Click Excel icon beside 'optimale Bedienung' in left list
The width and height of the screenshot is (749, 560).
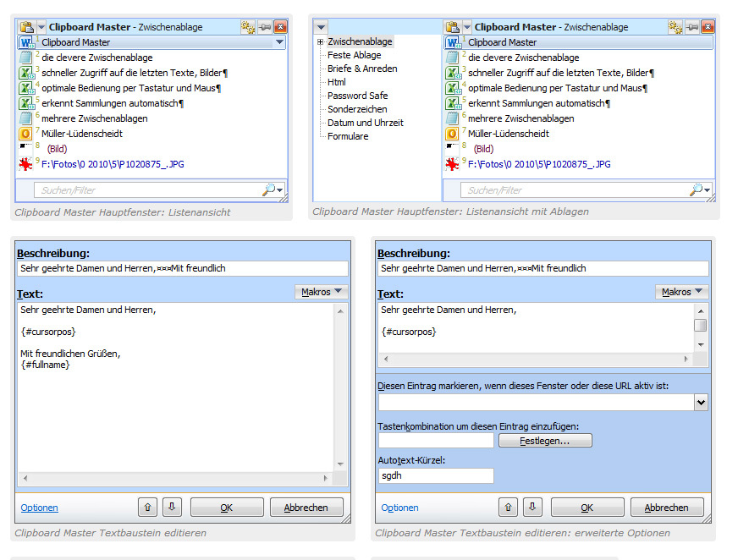pyautogui.click(x=25, y=88)
